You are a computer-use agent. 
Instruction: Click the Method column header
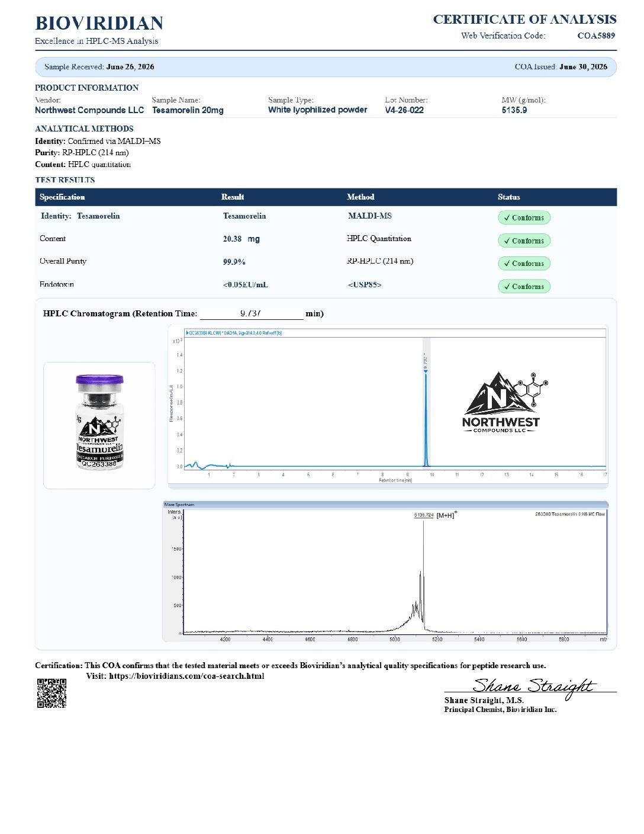click(360, 197)
